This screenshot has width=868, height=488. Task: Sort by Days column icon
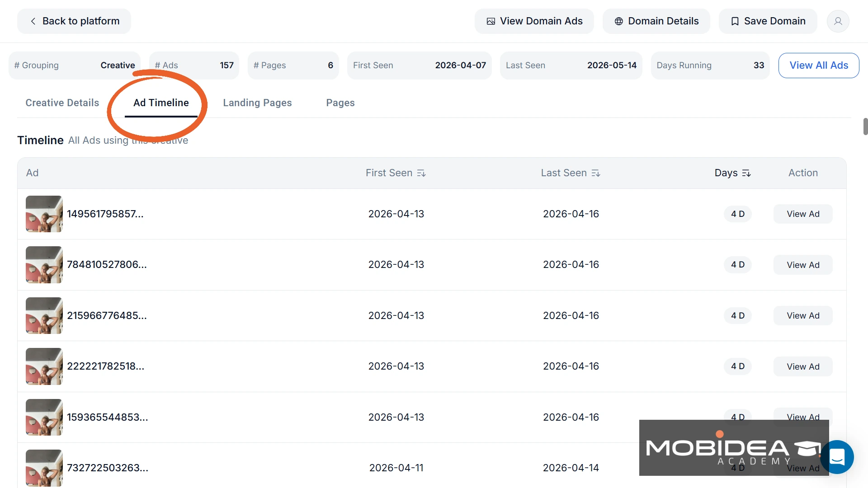746,173
